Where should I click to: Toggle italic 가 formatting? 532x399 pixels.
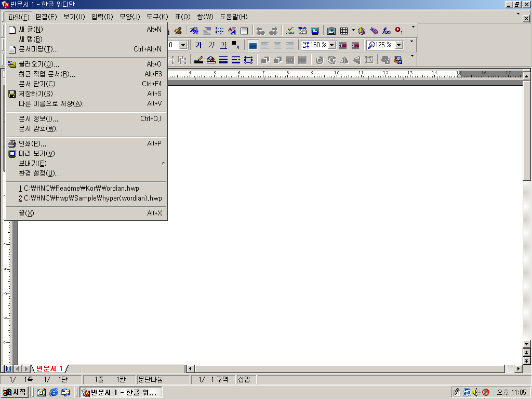[x=211, y=45]
